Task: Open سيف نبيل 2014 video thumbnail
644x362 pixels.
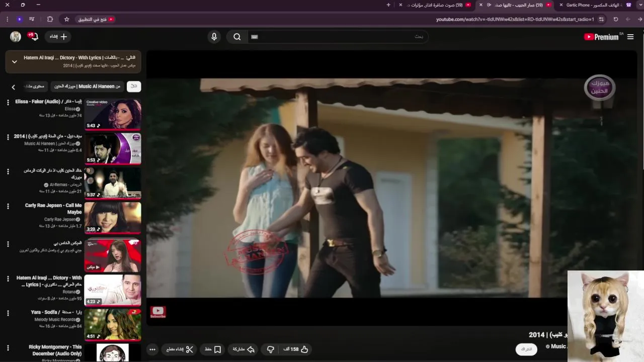Action: (x=113, y=149)
